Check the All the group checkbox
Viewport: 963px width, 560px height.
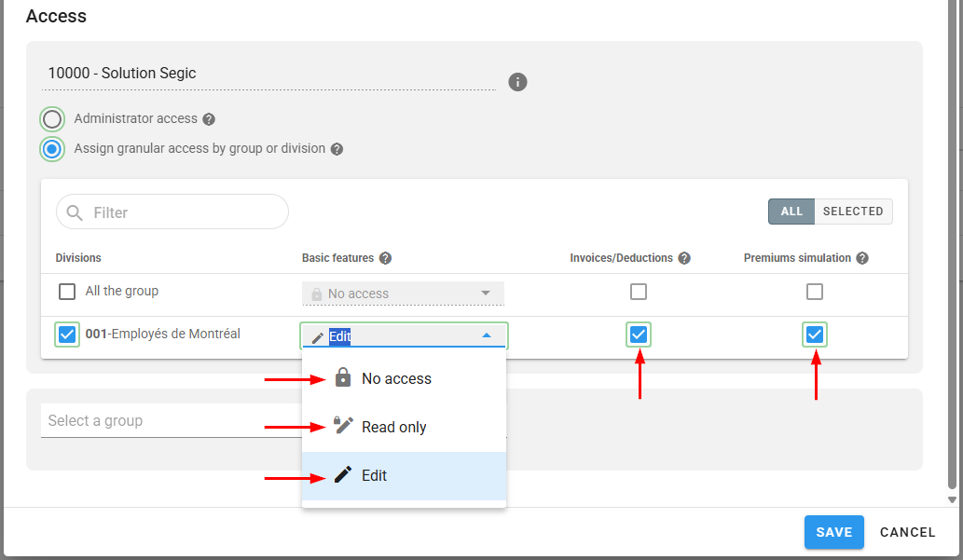tap(67, 292)
